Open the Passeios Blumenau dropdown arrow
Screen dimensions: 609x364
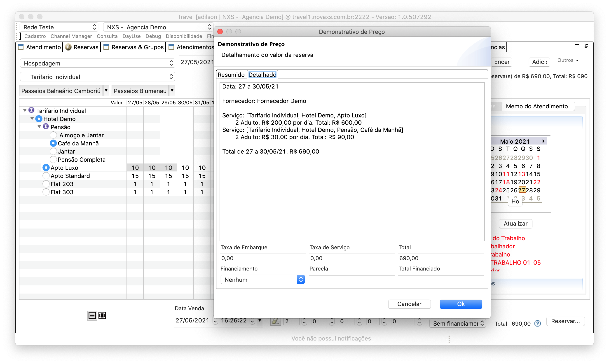click(172, 91)
